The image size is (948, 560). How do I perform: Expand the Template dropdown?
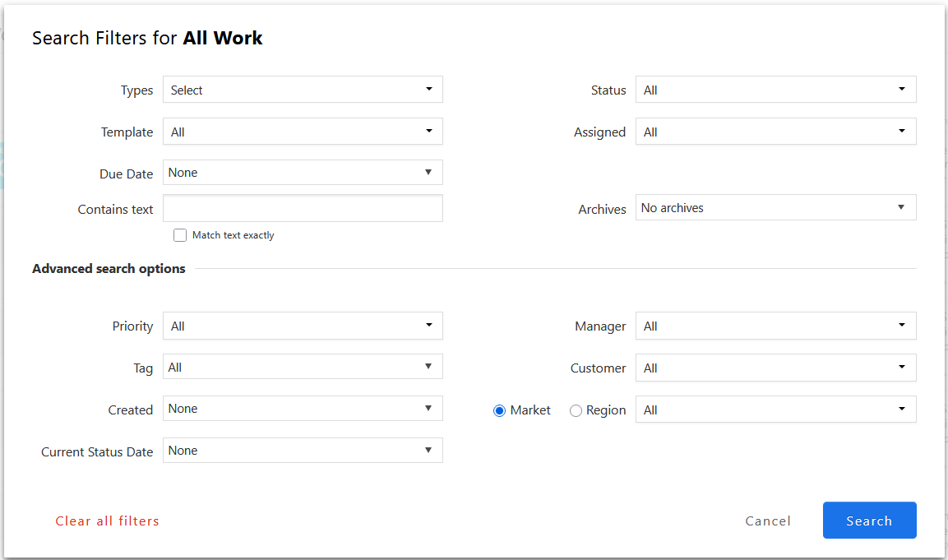[x=303, y=132]
